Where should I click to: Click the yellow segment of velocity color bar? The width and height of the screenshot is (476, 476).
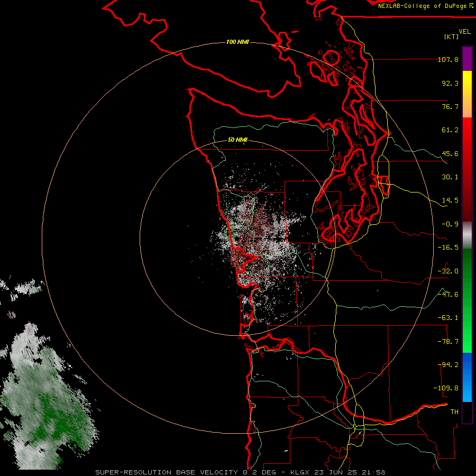click(x=467, y=94)
